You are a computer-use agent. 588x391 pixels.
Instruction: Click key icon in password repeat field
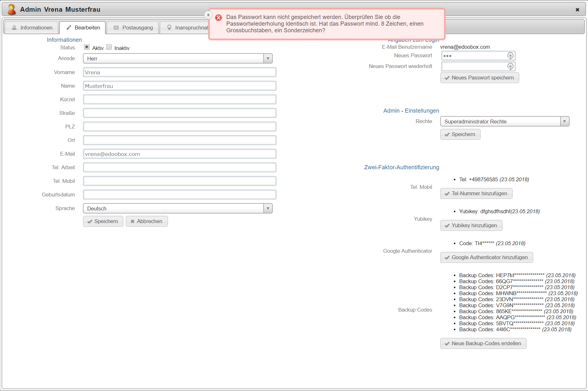pyautogui.click(x=510, y=66)
